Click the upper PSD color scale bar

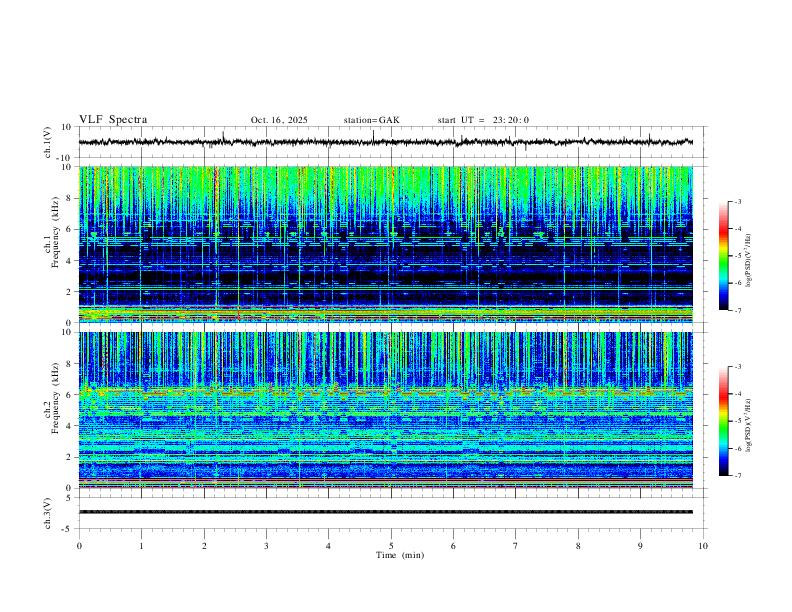pos(723,256)
